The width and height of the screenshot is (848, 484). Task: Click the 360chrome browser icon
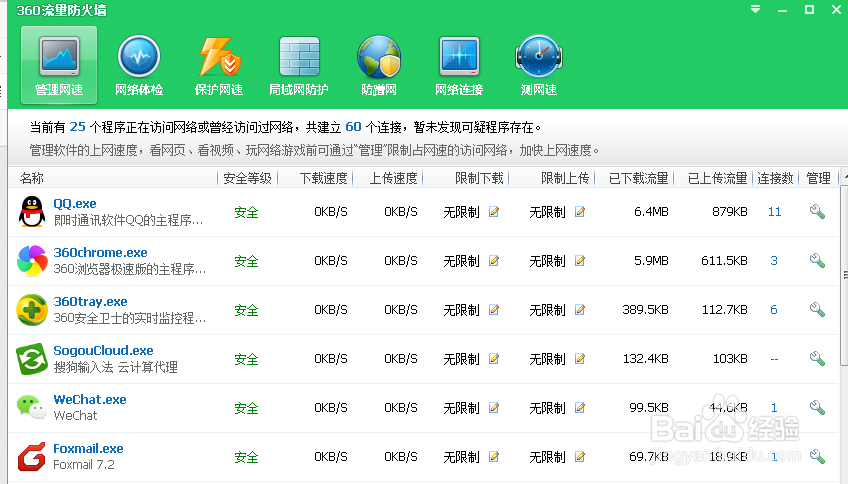coord(32,261)
